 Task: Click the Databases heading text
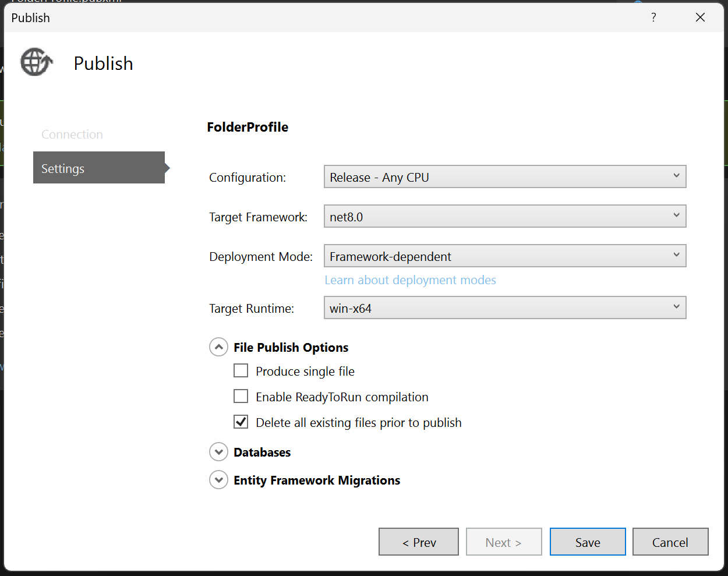[262, 452]
